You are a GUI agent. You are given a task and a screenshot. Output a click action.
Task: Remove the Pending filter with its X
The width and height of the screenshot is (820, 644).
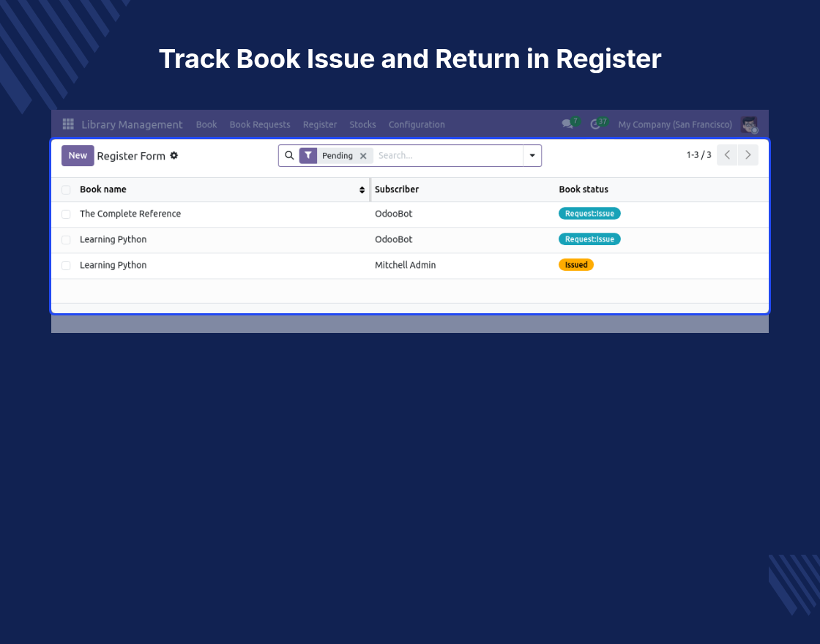(363, 156)
